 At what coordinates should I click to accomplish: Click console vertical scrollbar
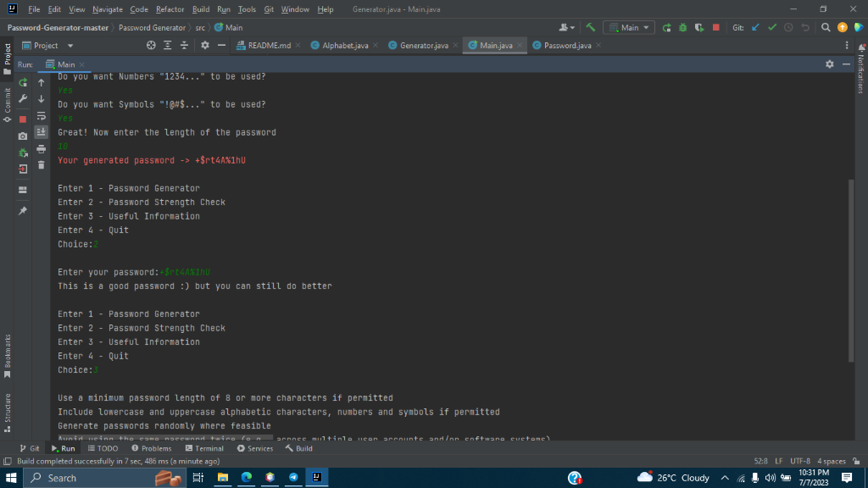[x=851, y=270]
